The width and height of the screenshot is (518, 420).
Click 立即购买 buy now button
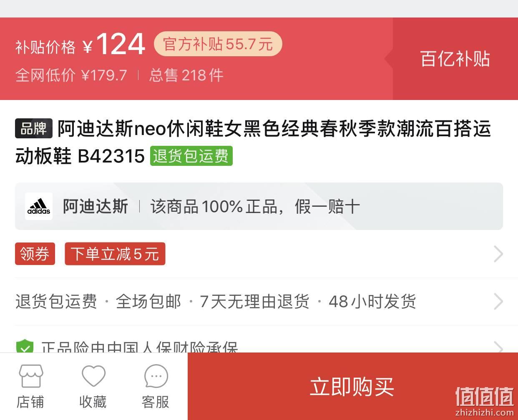tap(352, 386)
